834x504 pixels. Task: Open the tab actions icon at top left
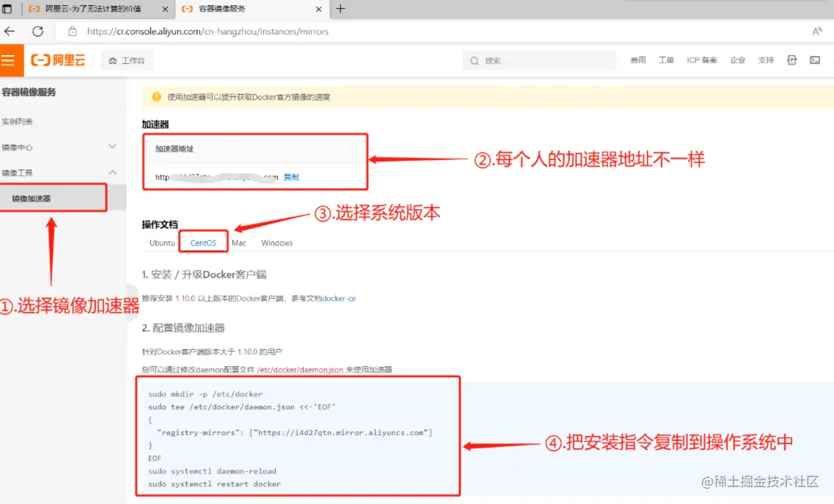point(7,9)
